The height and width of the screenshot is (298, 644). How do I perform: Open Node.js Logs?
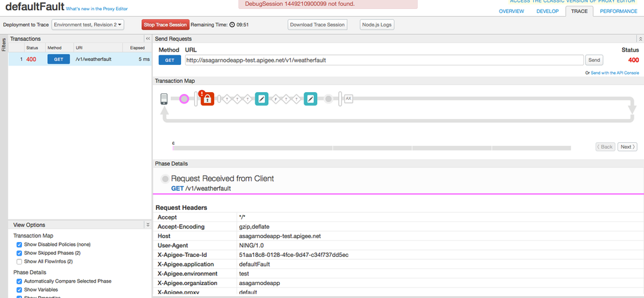(376, 24)
